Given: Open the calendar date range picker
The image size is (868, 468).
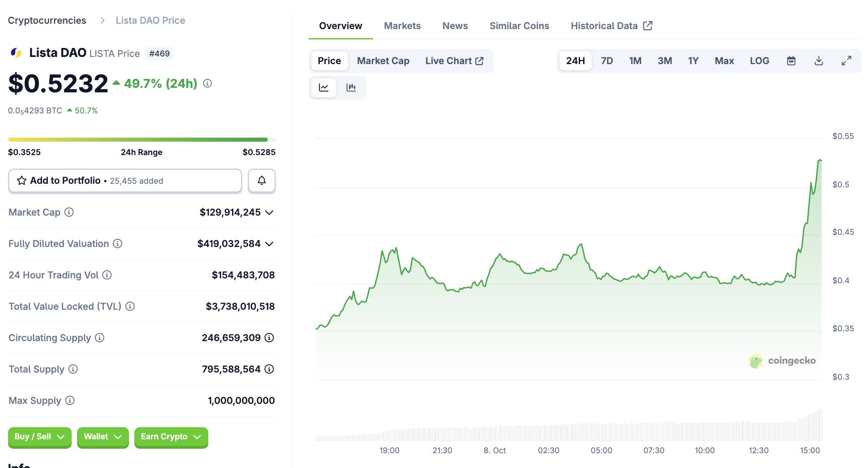Looking at the screenshot, I should click(x=791, y=61).
